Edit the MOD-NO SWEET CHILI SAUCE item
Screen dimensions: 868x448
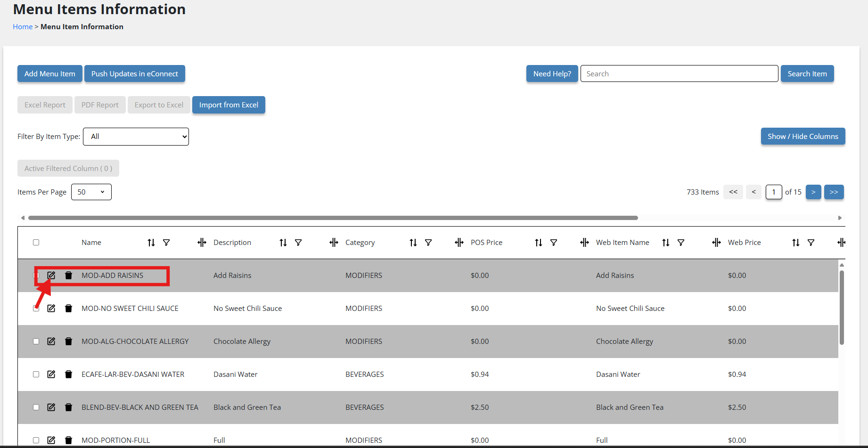pos(51,309)
